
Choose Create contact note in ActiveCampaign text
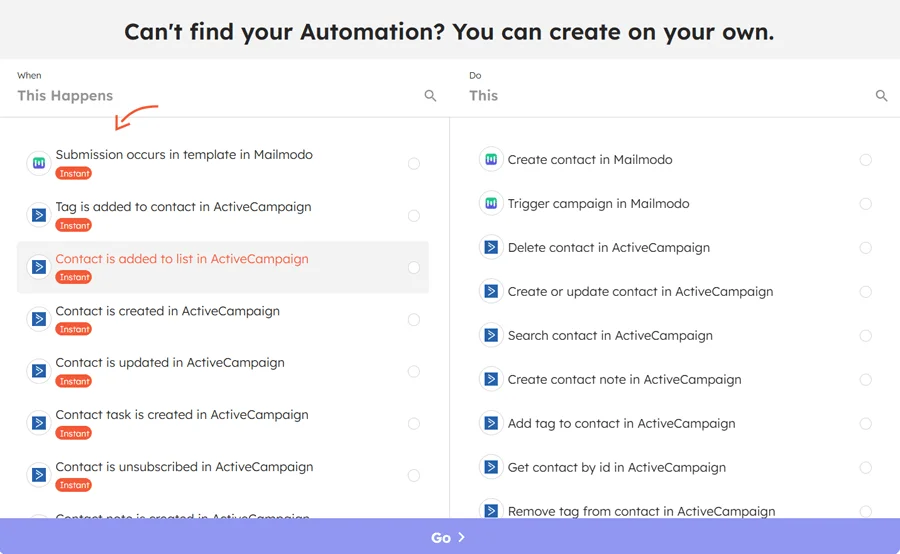coord(624,379)
